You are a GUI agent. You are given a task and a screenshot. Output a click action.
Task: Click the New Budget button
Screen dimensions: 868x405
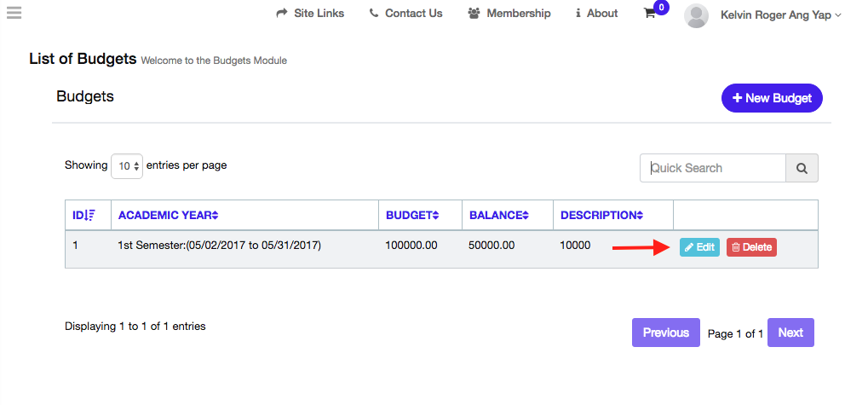(x=772, y=98)
